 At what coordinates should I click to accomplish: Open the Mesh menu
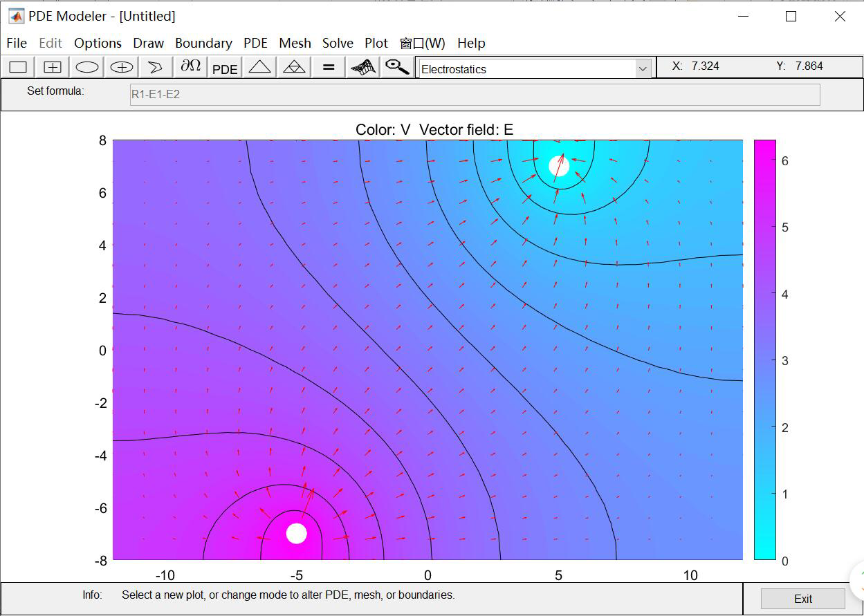point(295,43)
